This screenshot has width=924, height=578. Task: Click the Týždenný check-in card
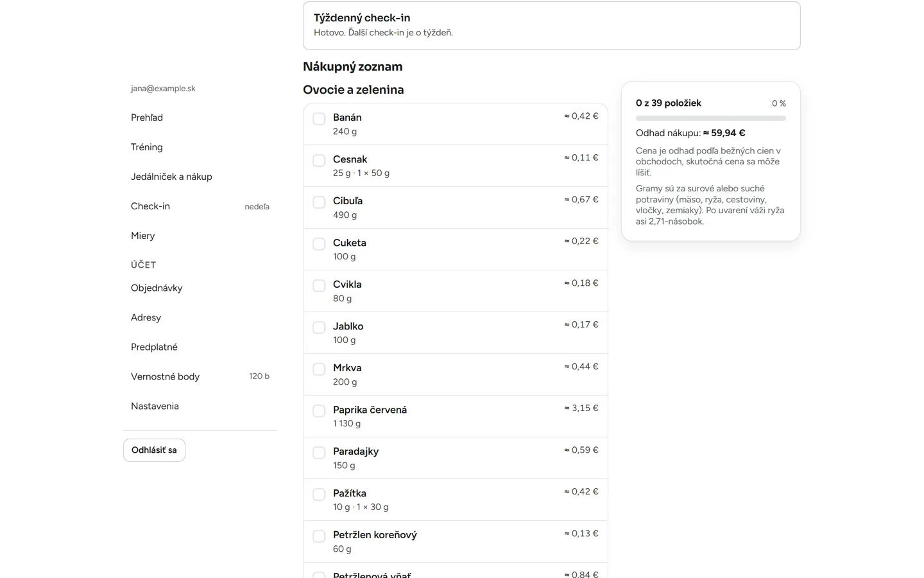[552, 26]
